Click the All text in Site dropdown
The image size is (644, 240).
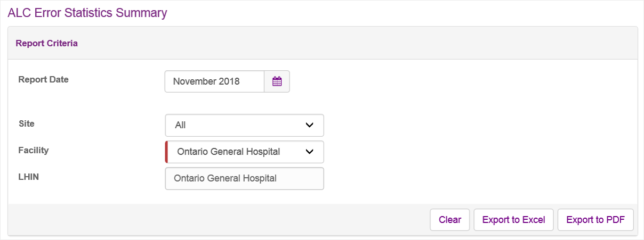180,125
